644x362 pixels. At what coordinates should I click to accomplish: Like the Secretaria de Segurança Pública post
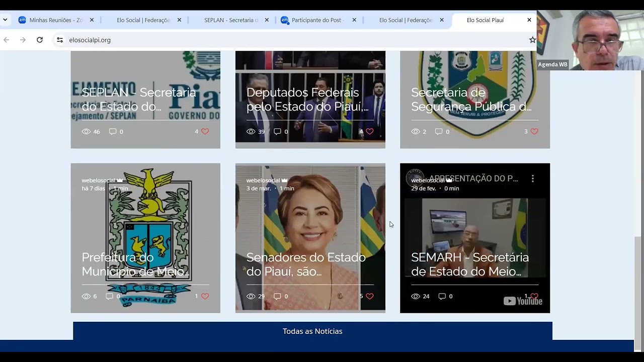(x=534, y=131)
